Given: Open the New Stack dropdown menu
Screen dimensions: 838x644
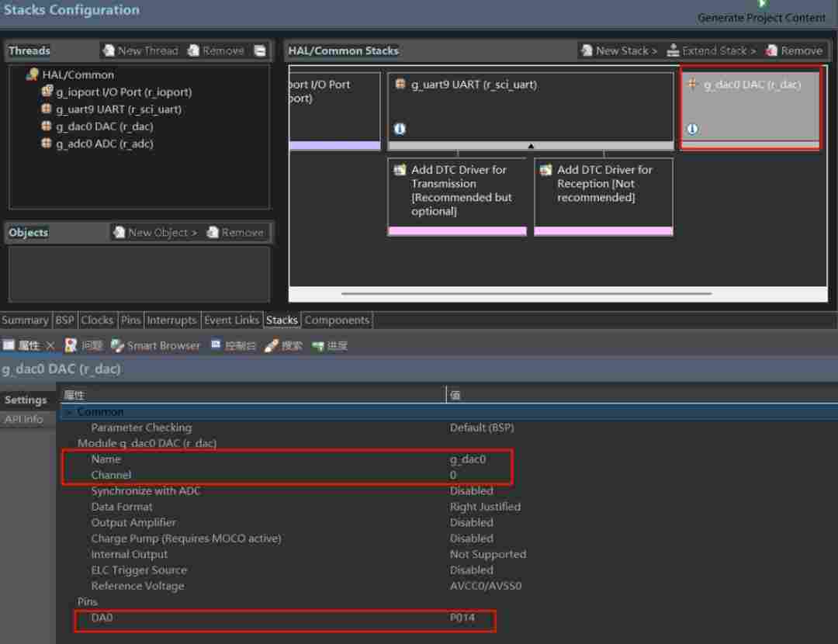Looking at the screenshot, I should pos(618,50).
